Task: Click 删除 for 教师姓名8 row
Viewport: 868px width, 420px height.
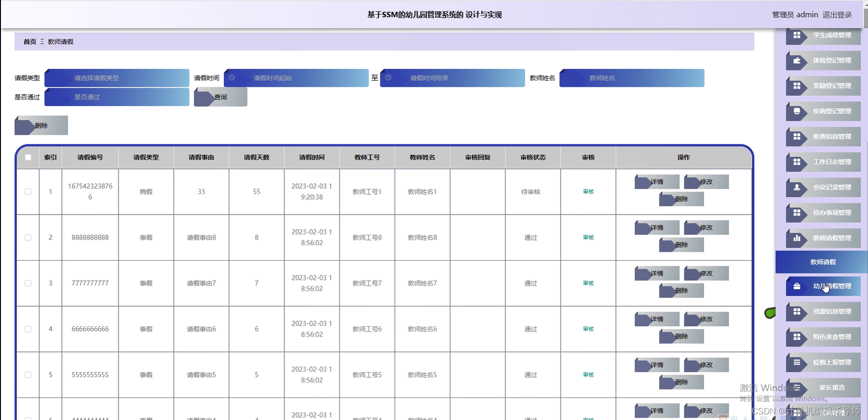Action: pyautogui.click(x=682, y=245)
